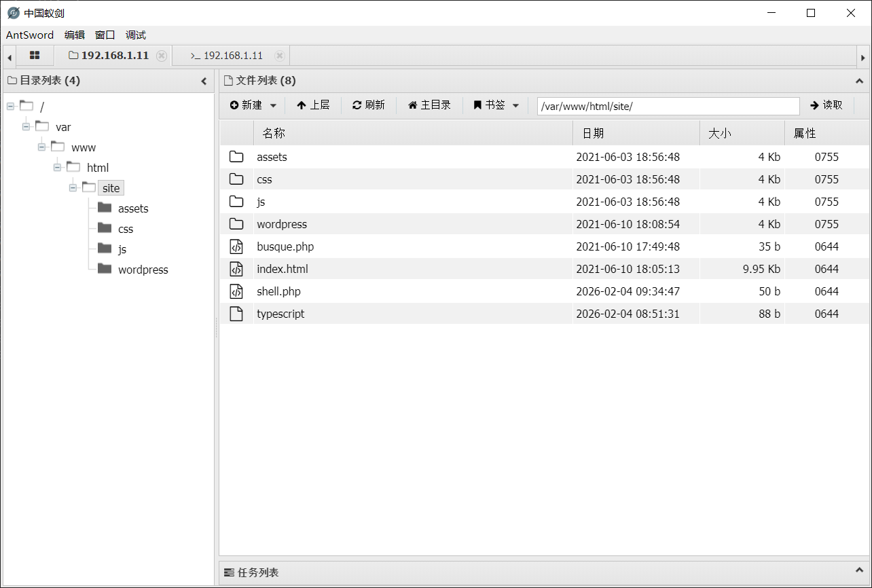Switch to the 192.168.1.11 terminal tab
The image size is (872, 588).
[x=228, y=56]
